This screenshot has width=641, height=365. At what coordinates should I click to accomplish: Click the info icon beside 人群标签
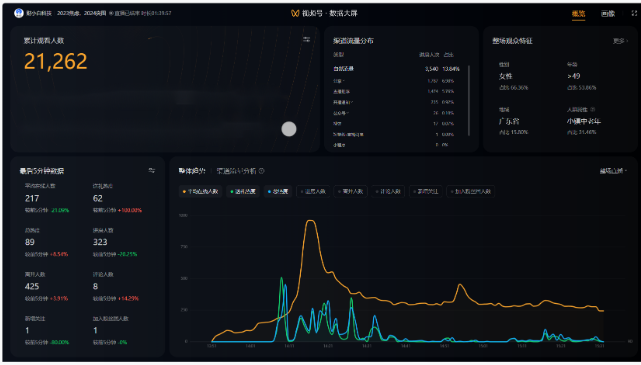(x=593, y=110)
